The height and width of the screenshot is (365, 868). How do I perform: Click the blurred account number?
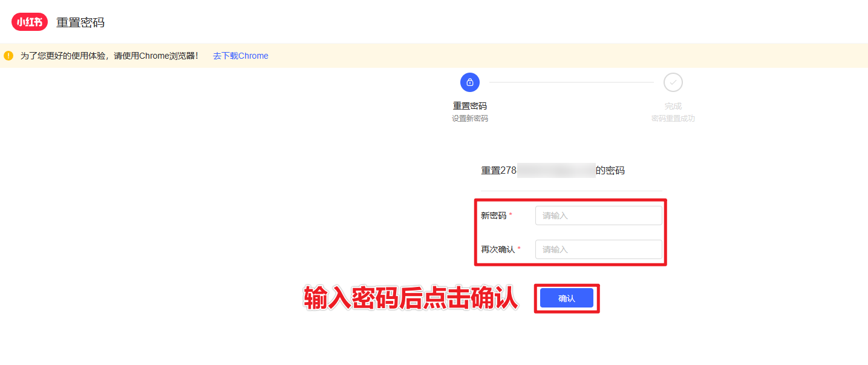(x=556, y=171)
